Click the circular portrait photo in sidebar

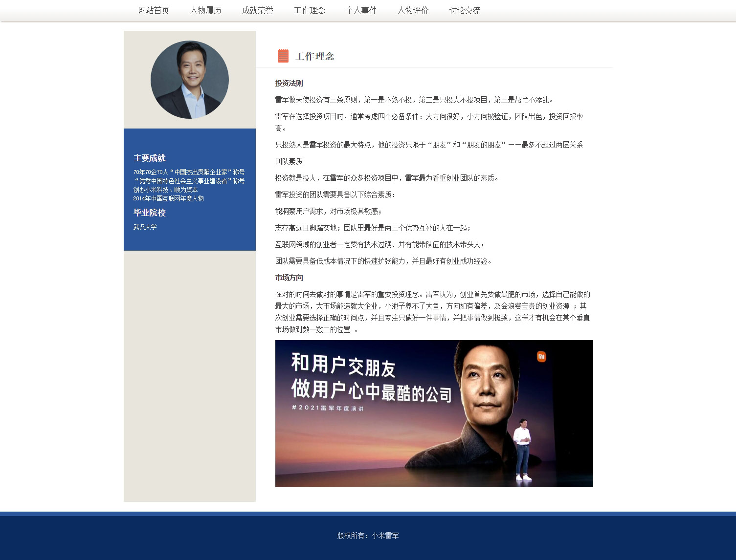point(190,80)
